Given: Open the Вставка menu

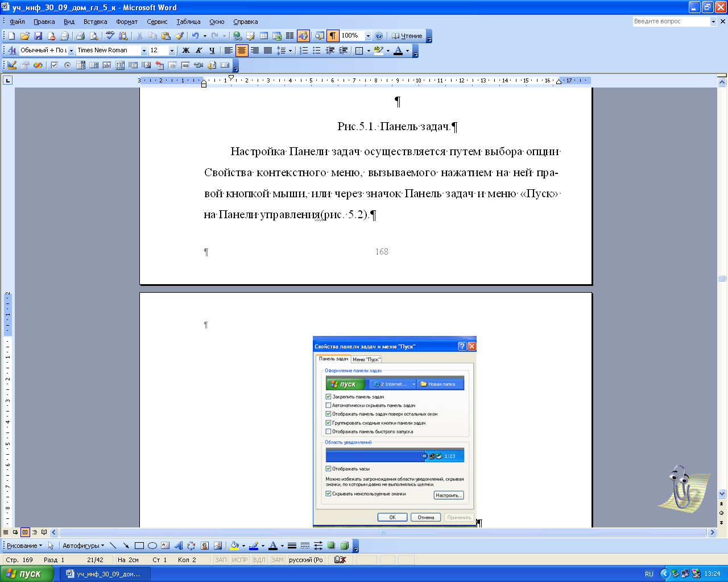Looking at the screenshot, I should click(x=95, y=22).
